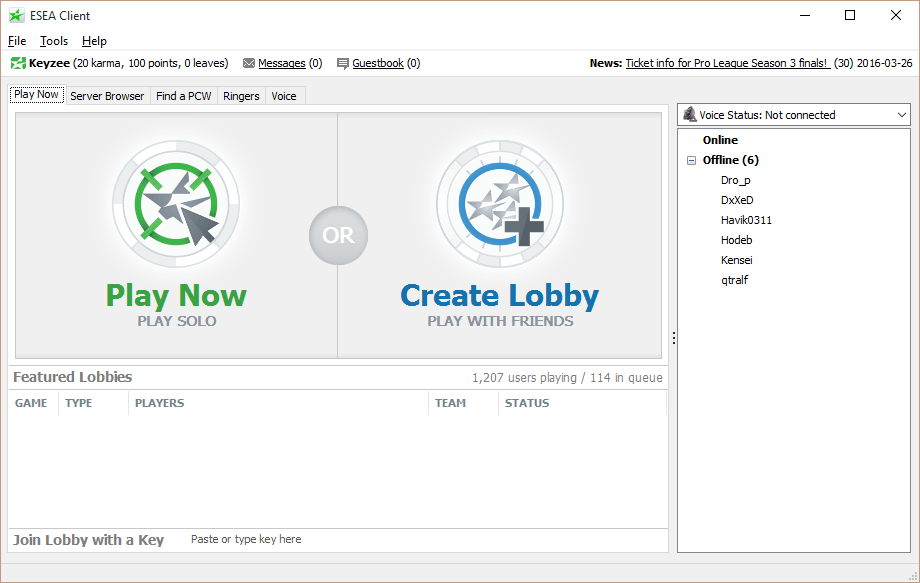Minimize the ESEA Client window
The width and height of the screenshot is (920, 583).
pyautogui.click(x=804, y=16)
